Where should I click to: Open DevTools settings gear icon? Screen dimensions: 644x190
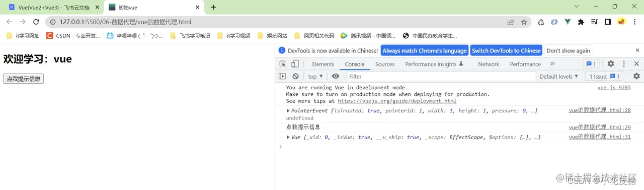[x=611, y=64]
